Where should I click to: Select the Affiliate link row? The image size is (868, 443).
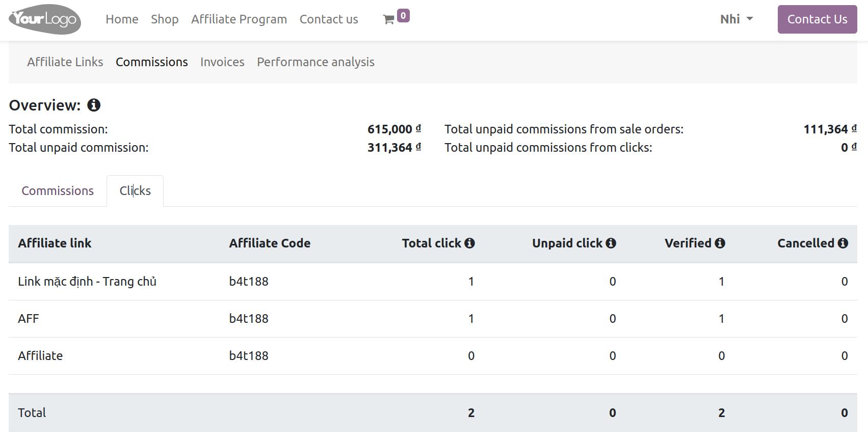pyautogui.click(x=433, y=356)
